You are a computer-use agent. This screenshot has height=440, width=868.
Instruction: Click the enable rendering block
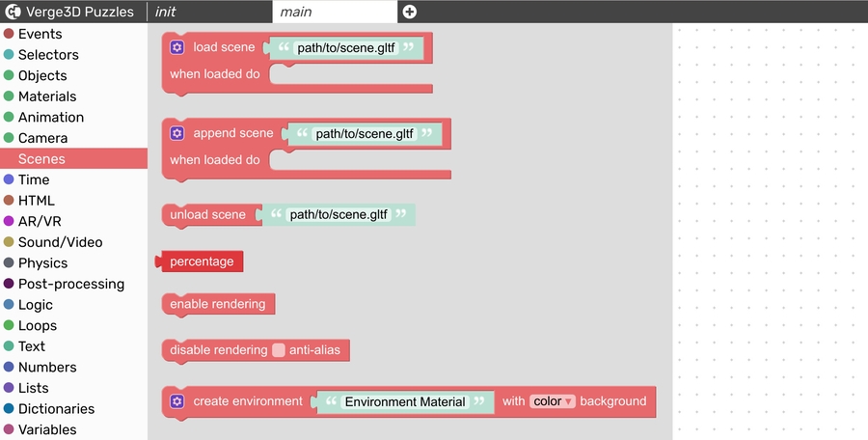point(218,304)
